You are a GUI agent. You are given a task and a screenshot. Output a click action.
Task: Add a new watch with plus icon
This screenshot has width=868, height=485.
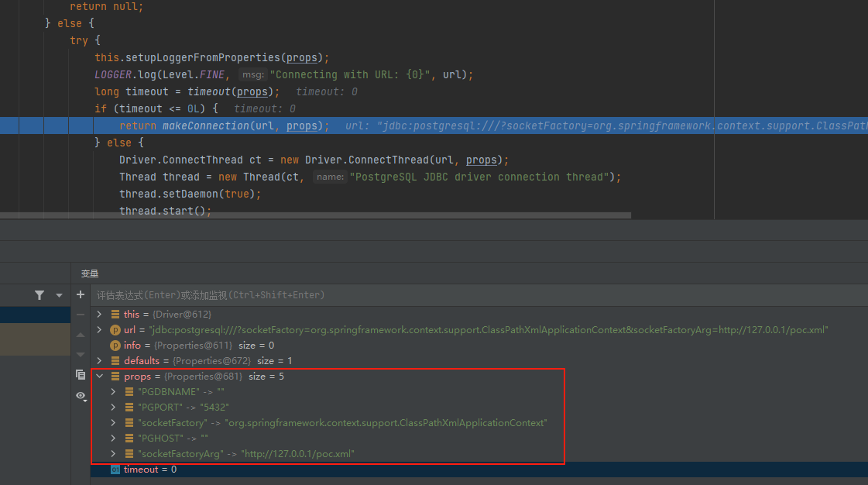click(81, 294)
